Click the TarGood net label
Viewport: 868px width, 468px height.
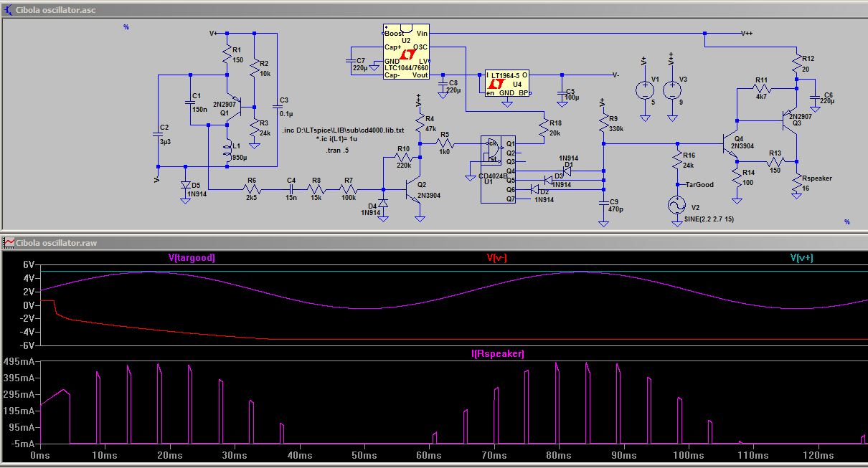(x=699, y=185)
